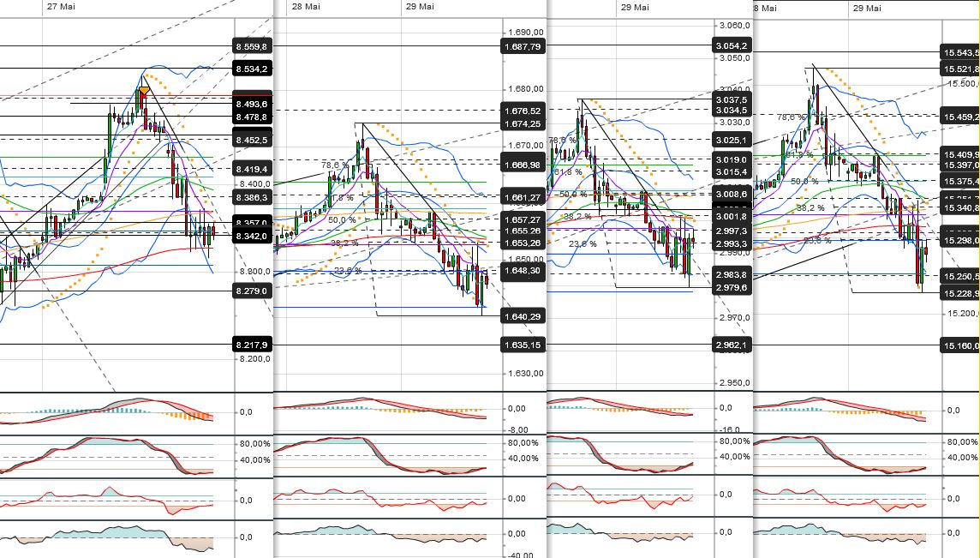Click the 8.279,0 support level label
Image resolution: width=980 pixels, height=558 pixels.
pyautogui.click(x=253, y=291)
